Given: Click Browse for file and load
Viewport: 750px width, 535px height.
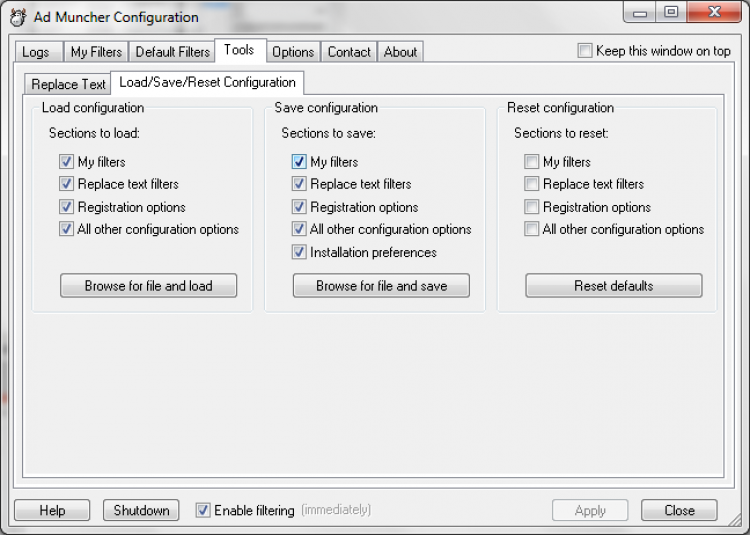Looking at the screenshot, I should click(149, 286).
